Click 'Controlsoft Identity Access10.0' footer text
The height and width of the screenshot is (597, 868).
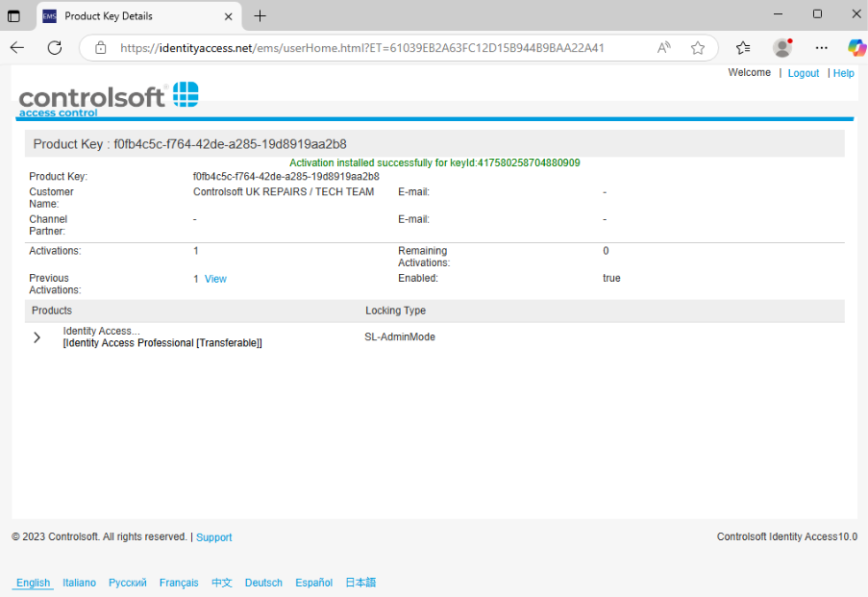(x=786, y=536)
